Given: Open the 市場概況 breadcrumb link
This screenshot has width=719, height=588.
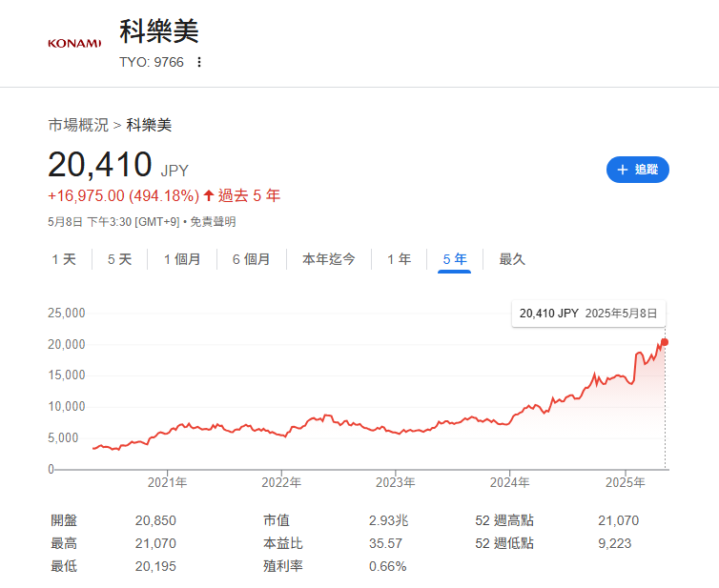Looking at the screenshot, I should click(78, 125).
